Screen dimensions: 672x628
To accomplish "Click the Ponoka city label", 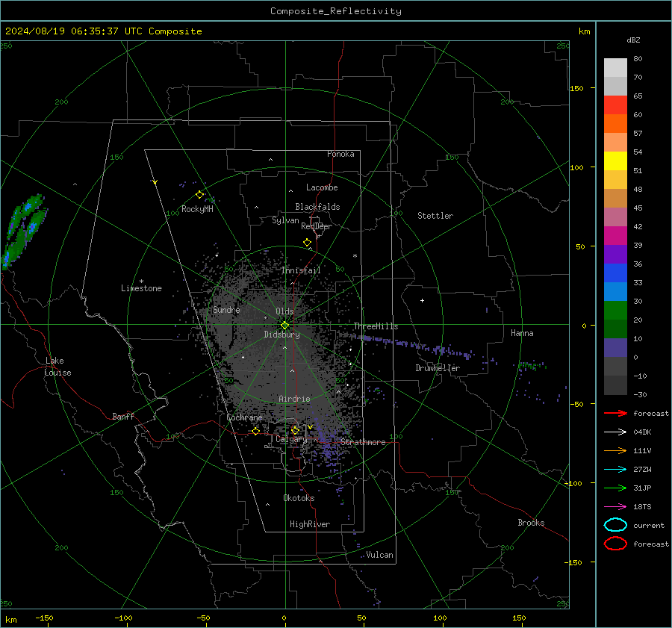I will click(340, 154).
